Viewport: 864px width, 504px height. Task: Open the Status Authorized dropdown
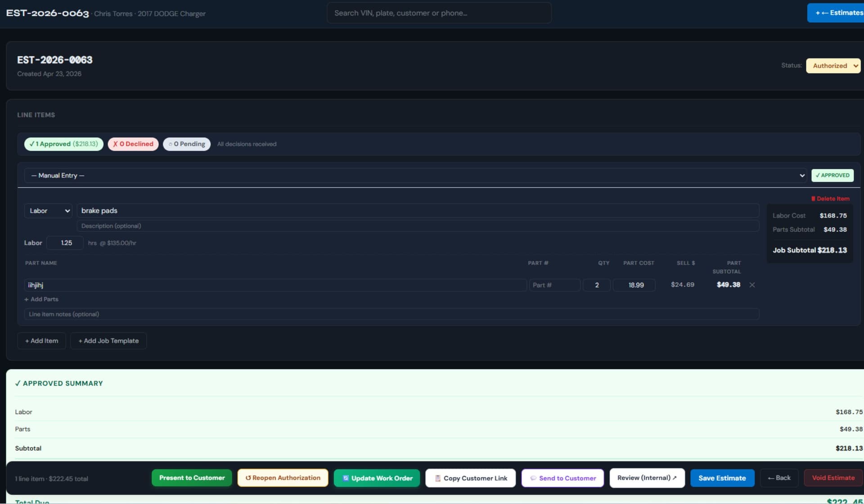pyautogui.click(x=833, y=66)
